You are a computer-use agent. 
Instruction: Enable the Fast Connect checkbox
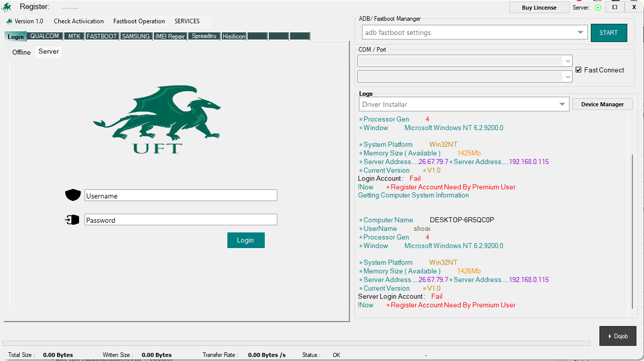coord(579,70)
